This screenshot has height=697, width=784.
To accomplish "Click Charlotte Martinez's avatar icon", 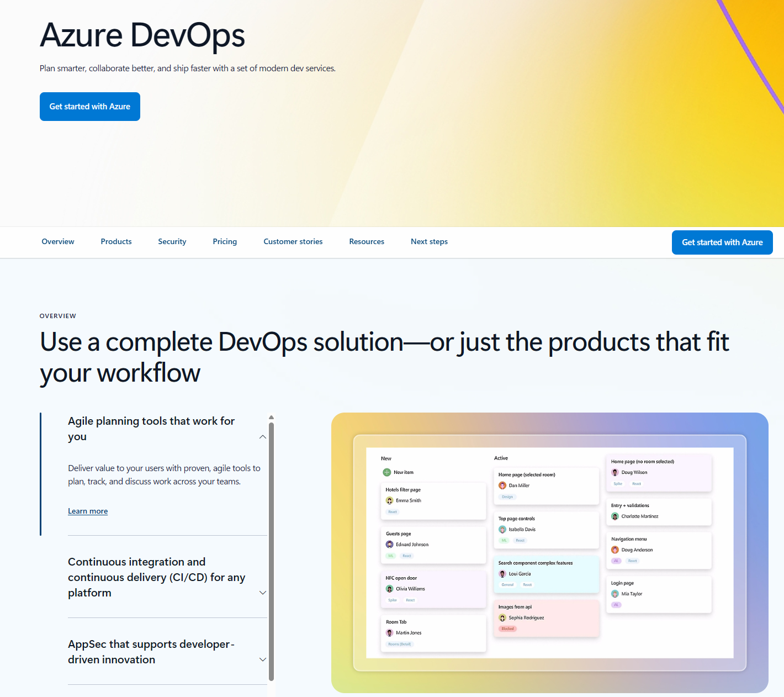I will [x=615, y=516].
